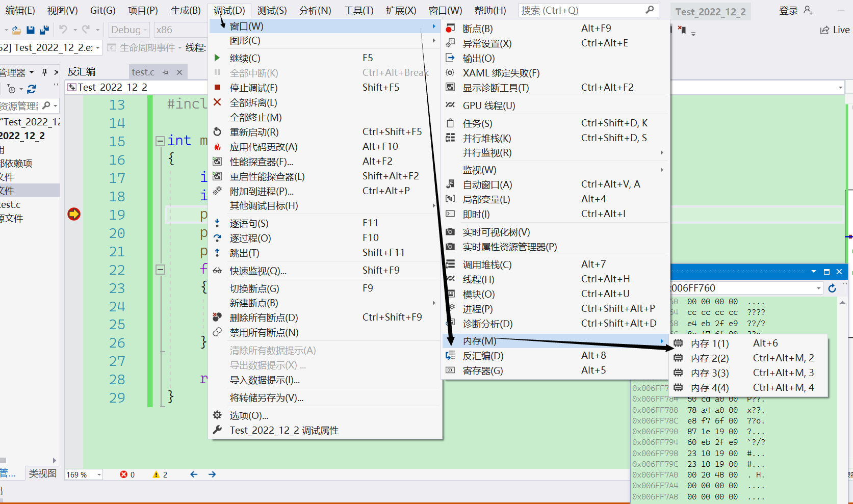Image resolution: width=853 pixels, height=504 pixels.
Task: Click the 应用代码更改(A) flame icon
Action: (x=217, y=147)
